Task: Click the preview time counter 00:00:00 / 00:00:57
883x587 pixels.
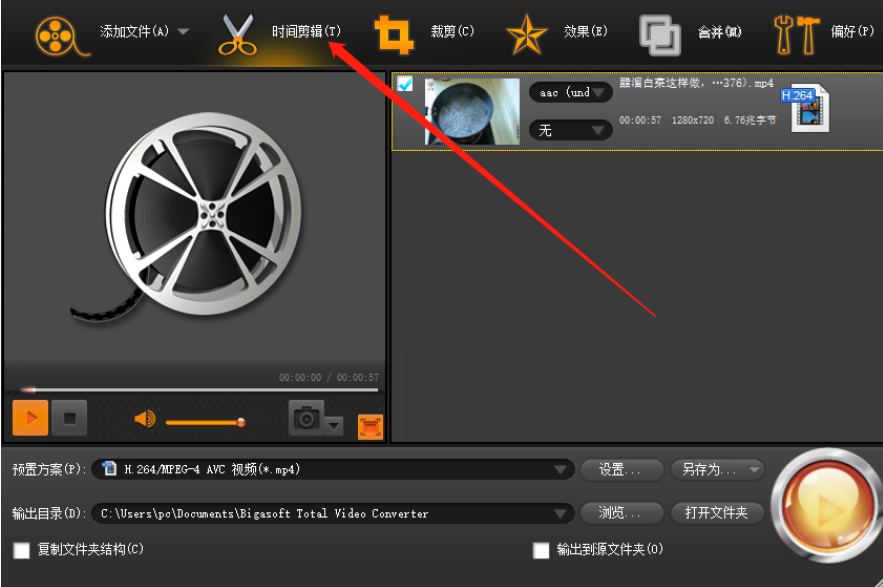Action: pos(329,377)
